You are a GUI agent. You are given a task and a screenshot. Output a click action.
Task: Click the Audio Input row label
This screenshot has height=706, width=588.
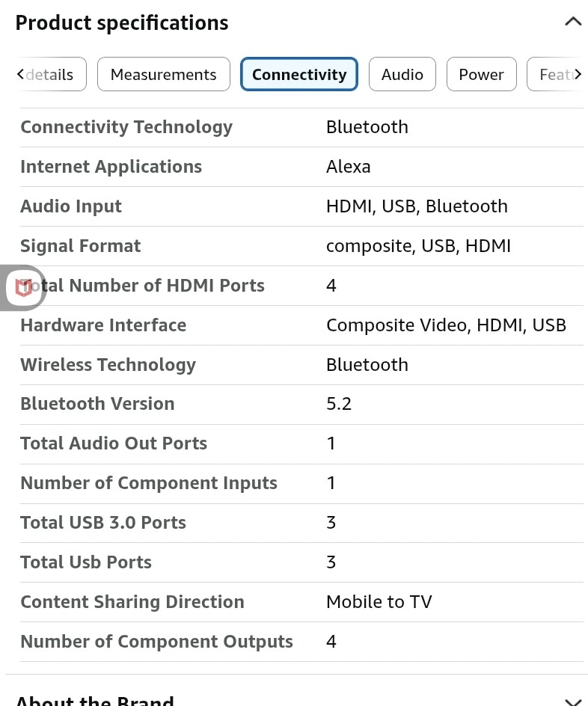(71, 206)
